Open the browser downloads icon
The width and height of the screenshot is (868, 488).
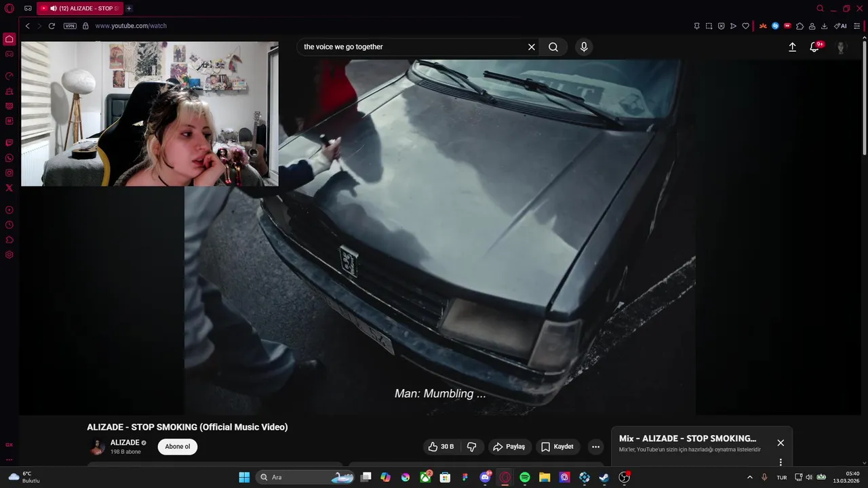click(824, 26)
